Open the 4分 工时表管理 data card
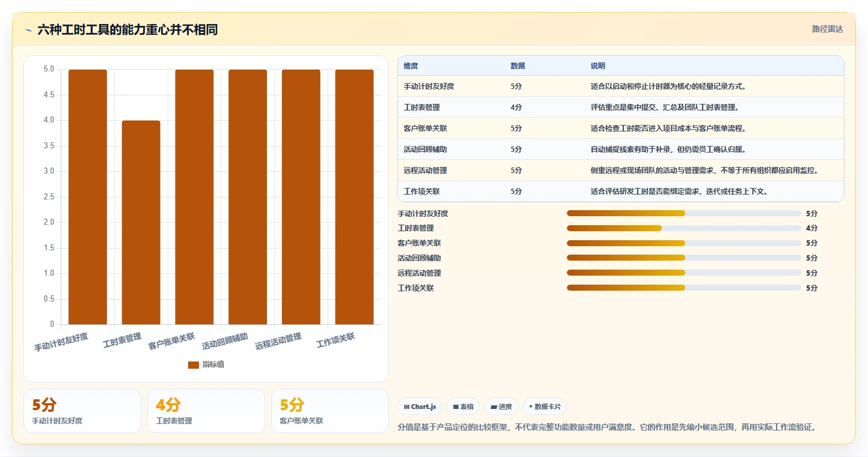The width and height of the screenshot is (868, 457). click(x=206, y=411)
